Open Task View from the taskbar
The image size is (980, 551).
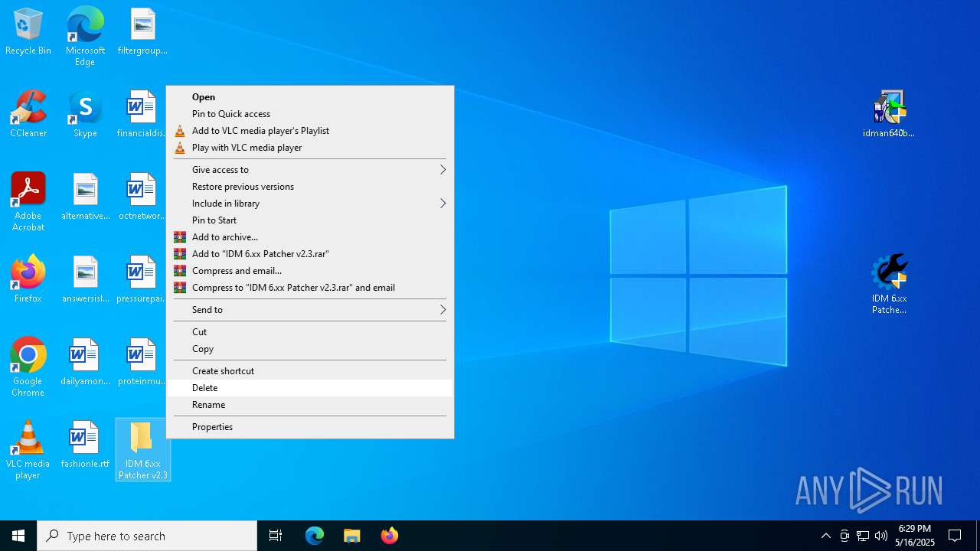[276, 536]
